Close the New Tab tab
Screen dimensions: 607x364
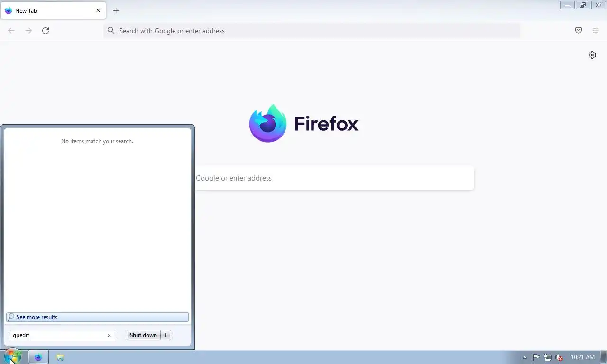pos(98,10)
